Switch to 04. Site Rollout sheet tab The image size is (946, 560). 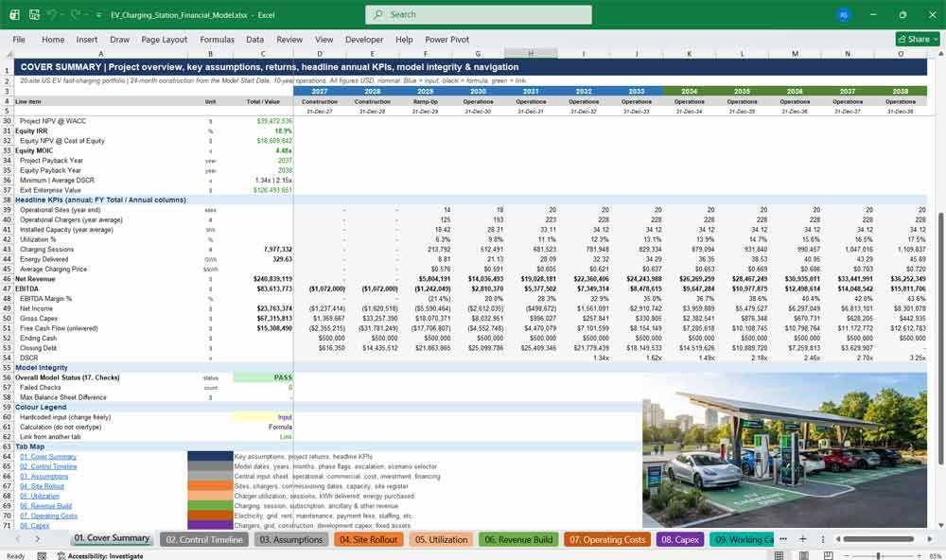tap(369, 539)
